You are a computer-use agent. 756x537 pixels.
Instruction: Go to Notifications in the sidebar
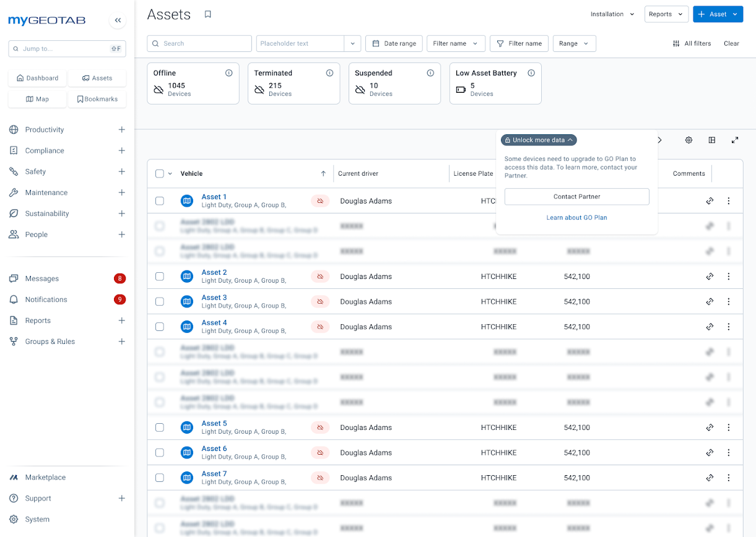[x=45, y=299]
